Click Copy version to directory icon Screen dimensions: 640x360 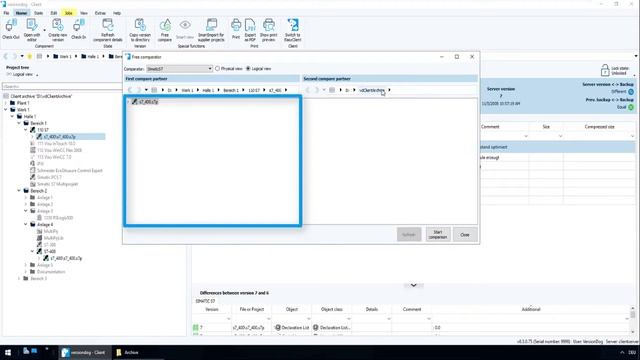[140, 25]
